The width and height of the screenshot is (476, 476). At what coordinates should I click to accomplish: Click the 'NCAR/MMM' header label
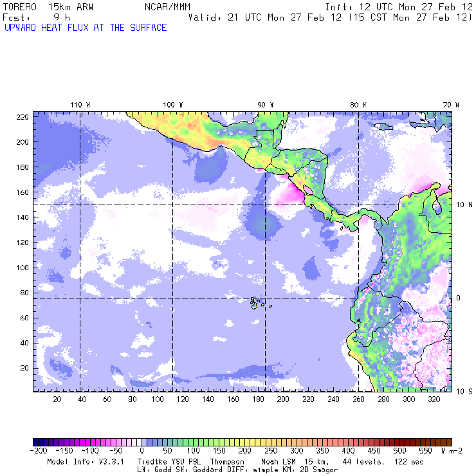[168, 7]
